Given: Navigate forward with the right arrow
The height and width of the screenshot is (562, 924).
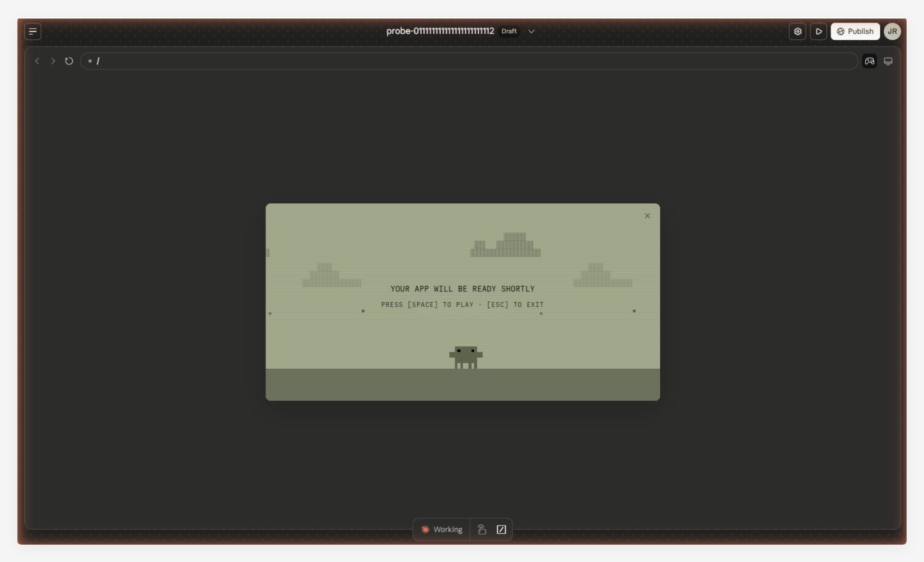Looking at the screenshot, I should pos(53,61).
